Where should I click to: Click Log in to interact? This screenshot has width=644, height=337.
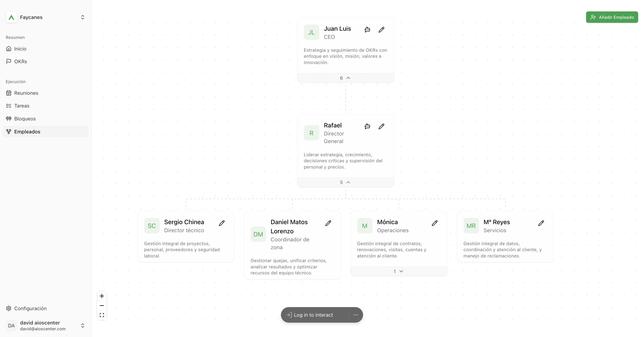pyautogui.click(x=313, y=315)
